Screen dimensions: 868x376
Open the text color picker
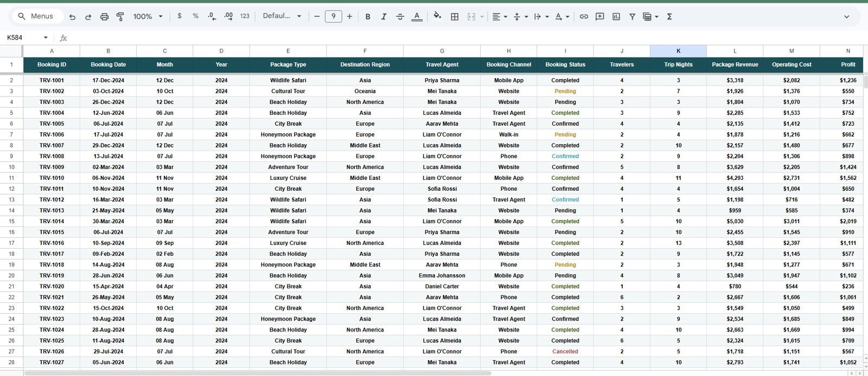pyautogui.click(x=417, y=17)
